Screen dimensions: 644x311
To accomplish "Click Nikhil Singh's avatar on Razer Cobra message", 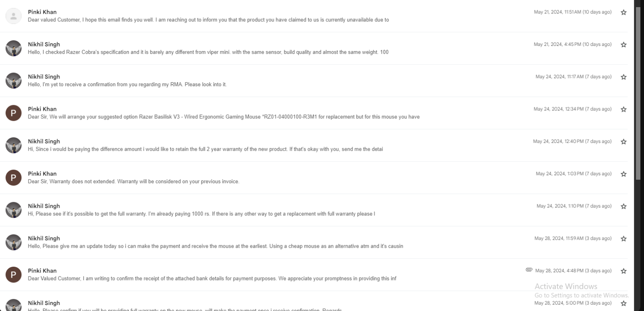I will (x=13, y=48).
